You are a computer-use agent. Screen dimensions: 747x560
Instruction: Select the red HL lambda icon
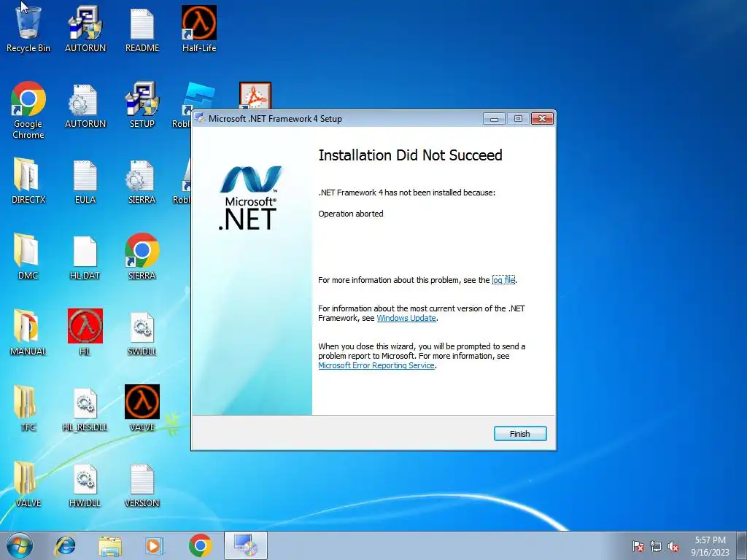(x=85, y=332)
